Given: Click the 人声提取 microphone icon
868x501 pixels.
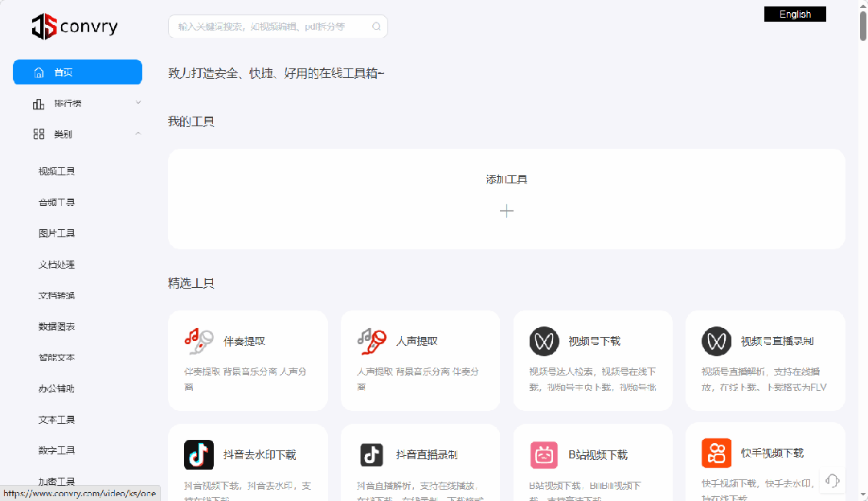Looking at the screenshot, I should point(371,341).
